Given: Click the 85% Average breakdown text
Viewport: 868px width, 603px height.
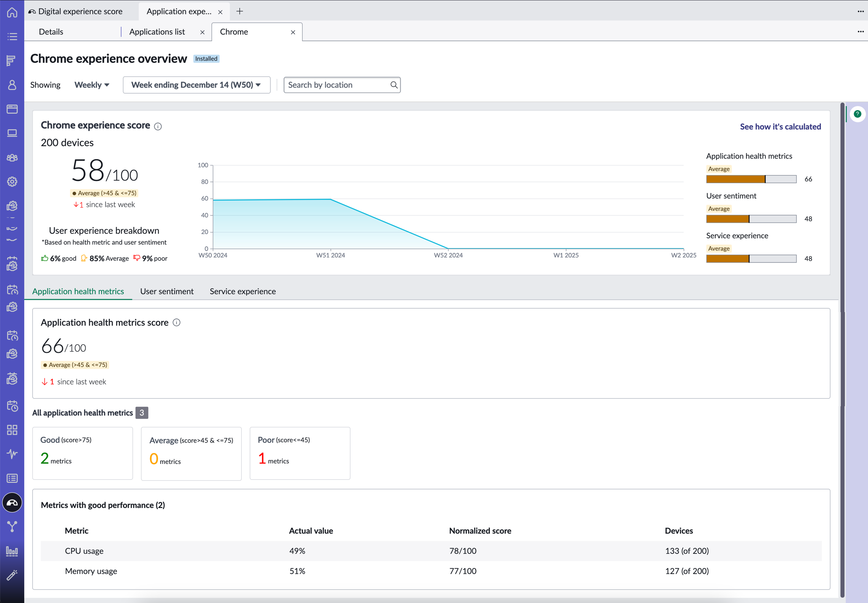Looking at the screenshot, I should coord(109,258).
